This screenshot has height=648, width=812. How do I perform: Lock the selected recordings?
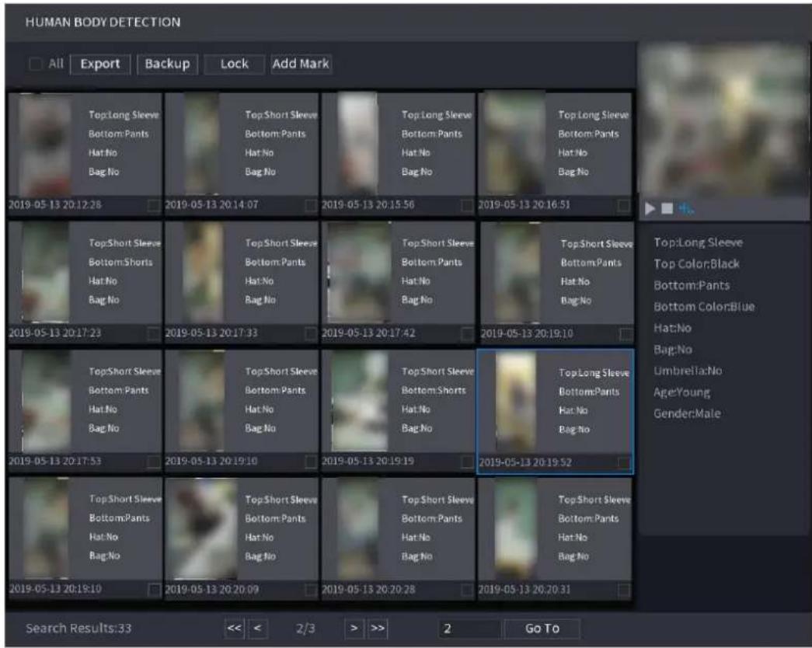coord(234,64)
